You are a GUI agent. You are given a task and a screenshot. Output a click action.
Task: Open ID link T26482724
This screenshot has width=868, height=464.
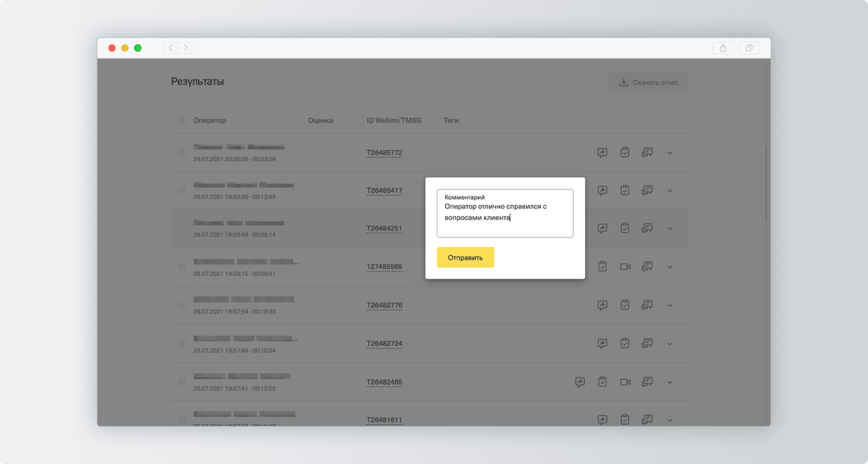[384, 344]
